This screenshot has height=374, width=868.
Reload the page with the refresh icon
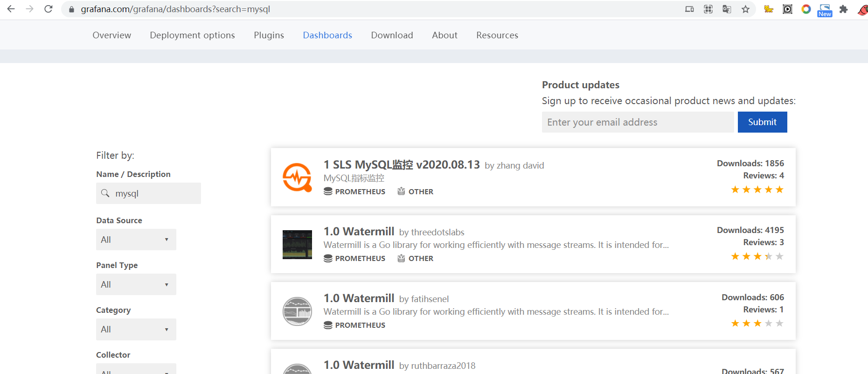[x=49, y=9]
